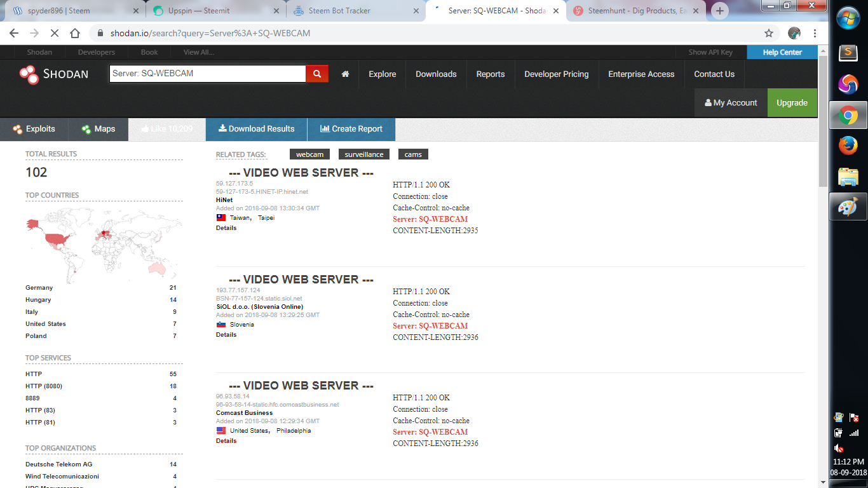
Task: Open Help Center
Action: point(782,52)
